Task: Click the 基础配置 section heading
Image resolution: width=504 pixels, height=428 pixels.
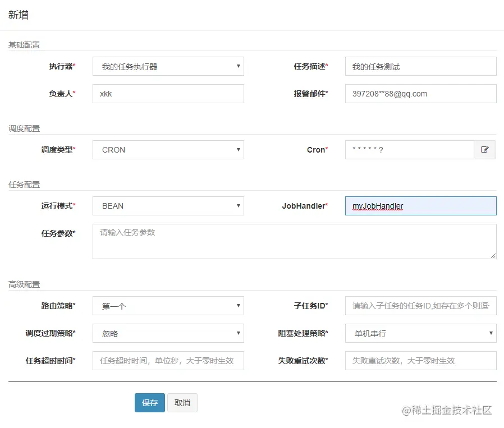Action: (x=24, y=45)
